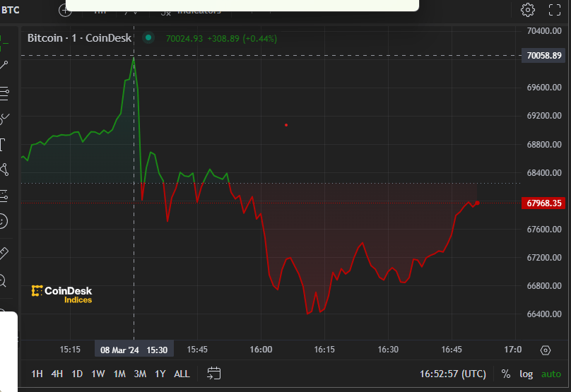Select the ALL time range
This screenshot has height=392, width=571.
pyautogui.click(x=182, y=374)
